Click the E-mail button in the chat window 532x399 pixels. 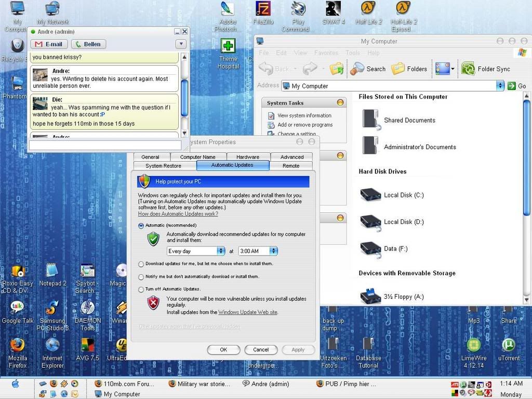pyautogui.click(x=49, y=44)
